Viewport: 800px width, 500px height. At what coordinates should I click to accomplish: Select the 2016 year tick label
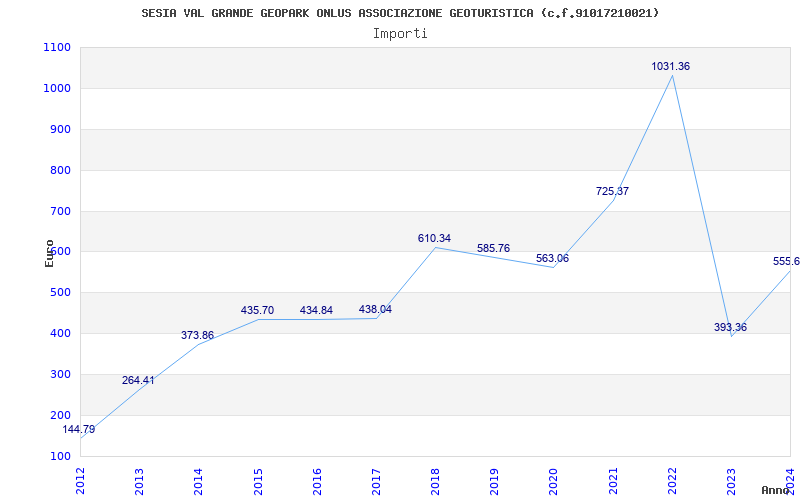click(317, 481)
